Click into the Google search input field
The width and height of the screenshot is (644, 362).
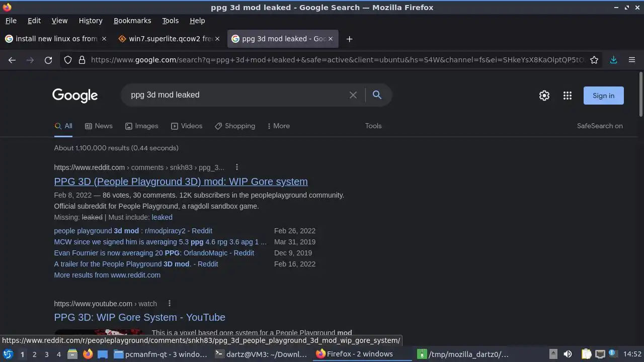(236, 95)
